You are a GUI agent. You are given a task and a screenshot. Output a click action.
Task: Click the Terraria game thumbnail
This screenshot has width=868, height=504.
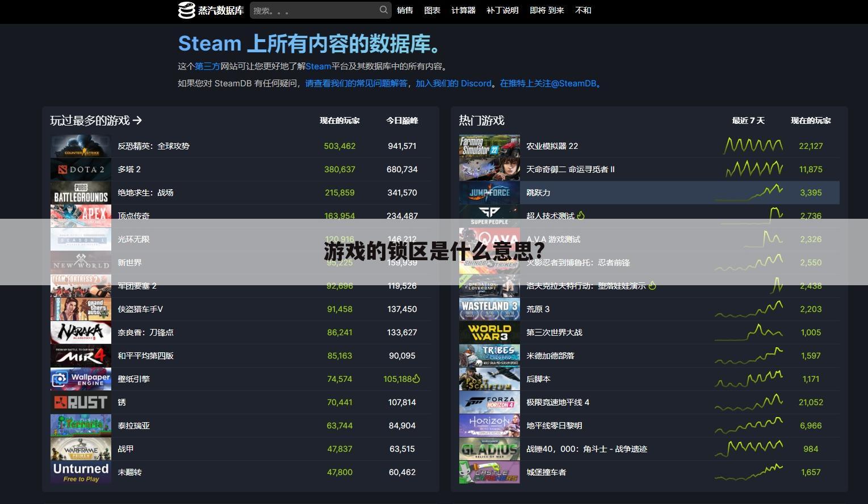[x=81, y=426]
